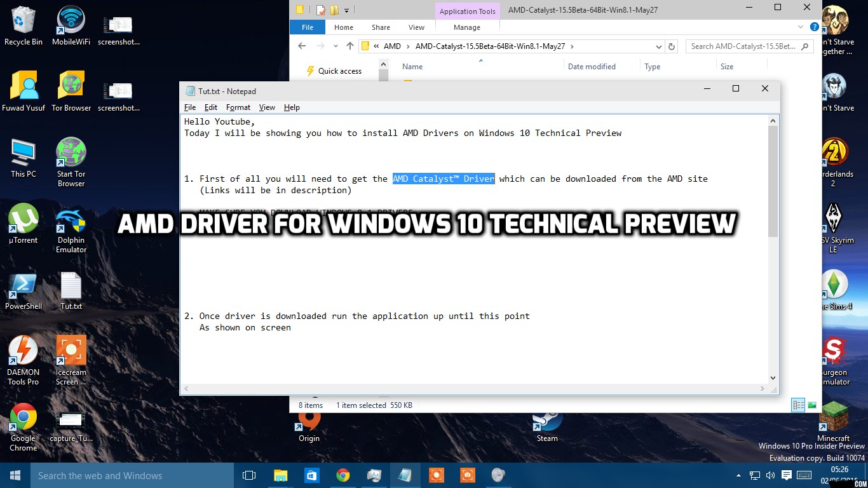This screenshot has width=868, height=488.
Task: Expand the Explorer ribbon chevron
Action: pos(801,27)
